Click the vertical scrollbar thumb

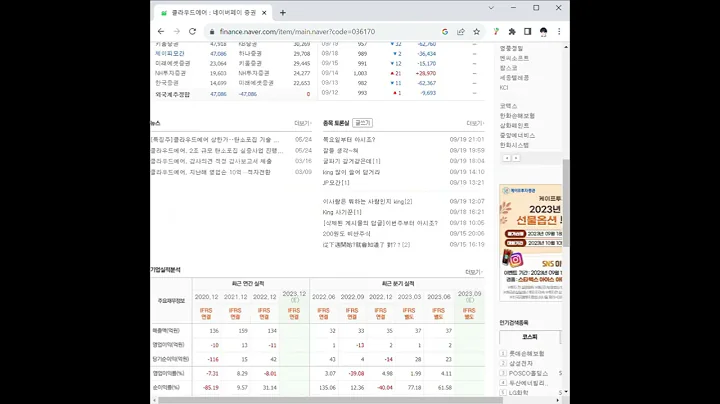(566, 203)
